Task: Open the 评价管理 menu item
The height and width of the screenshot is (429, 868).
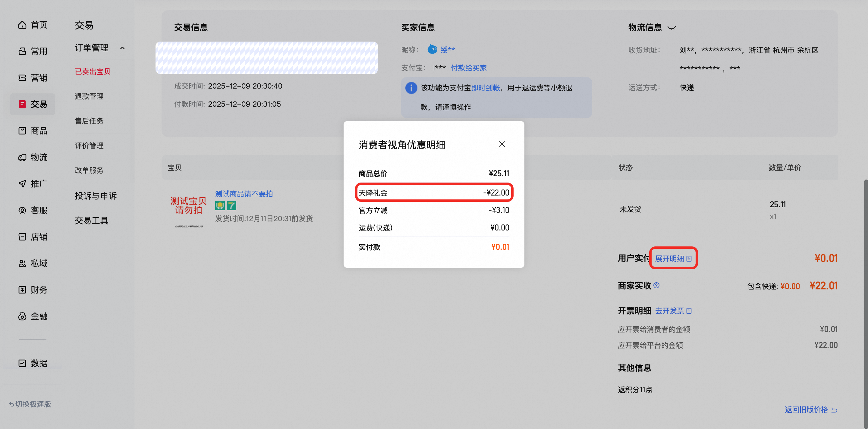Action: pyautogui.click(x=89, y=146)
